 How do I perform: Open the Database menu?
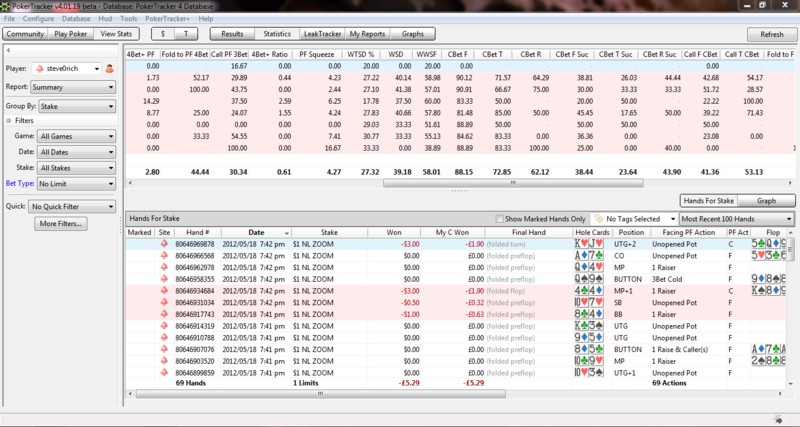(76, 18)
